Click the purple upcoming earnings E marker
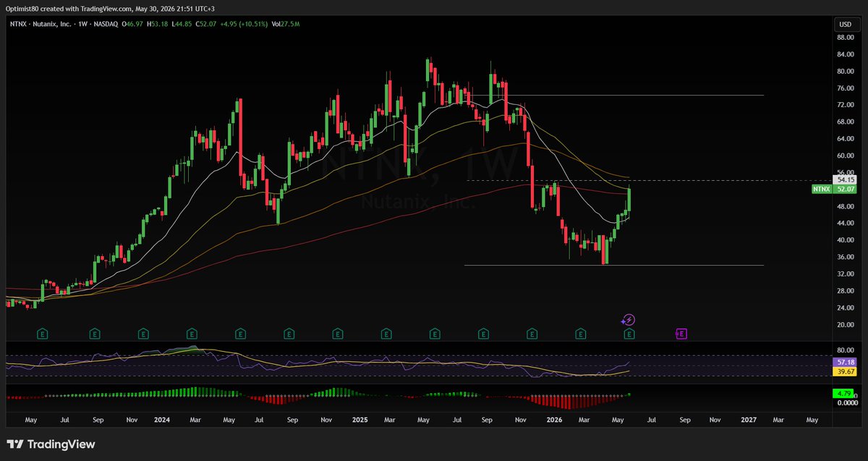Viewport: 868px width, 461px height. tap(681, 334)
